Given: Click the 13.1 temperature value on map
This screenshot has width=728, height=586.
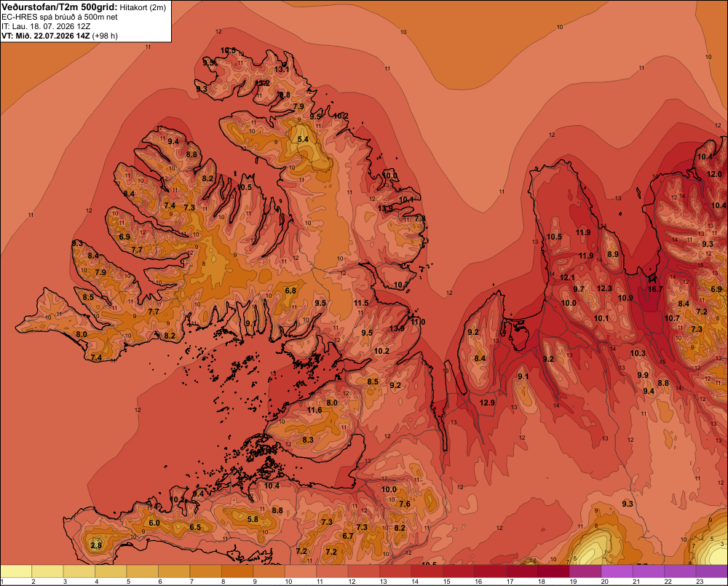Looking at the screenshot, I should click(x=281, y=69).
